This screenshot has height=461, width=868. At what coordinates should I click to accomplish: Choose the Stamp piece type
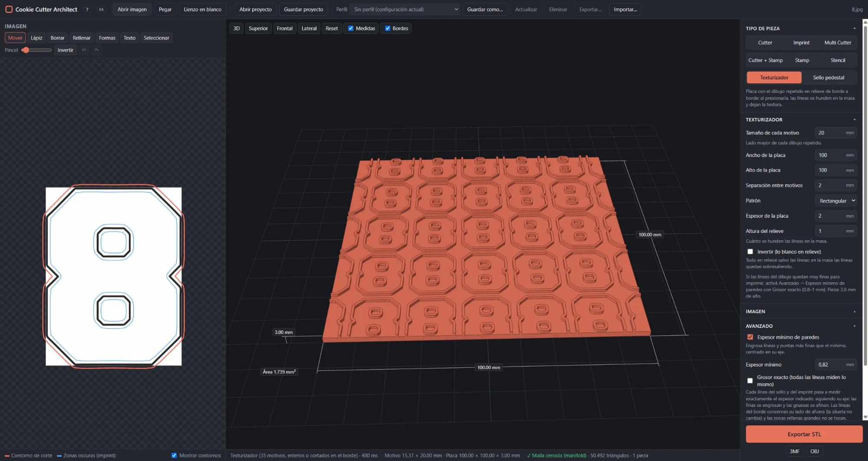tap(802, 60)
